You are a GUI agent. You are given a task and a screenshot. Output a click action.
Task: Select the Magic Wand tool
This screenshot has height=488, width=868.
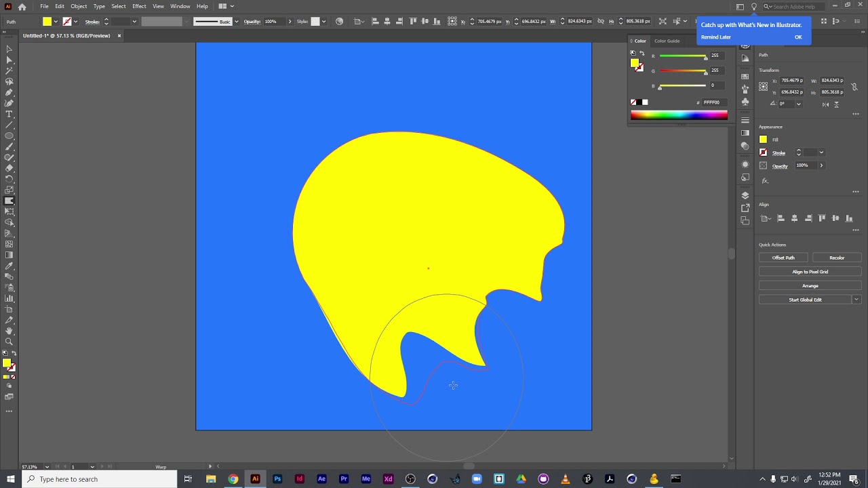point(9,70)
